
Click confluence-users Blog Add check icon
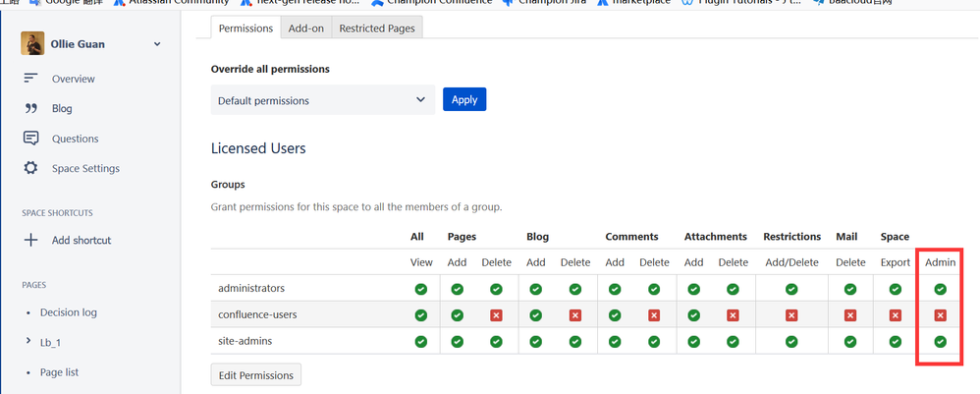[x=535, y=315]
